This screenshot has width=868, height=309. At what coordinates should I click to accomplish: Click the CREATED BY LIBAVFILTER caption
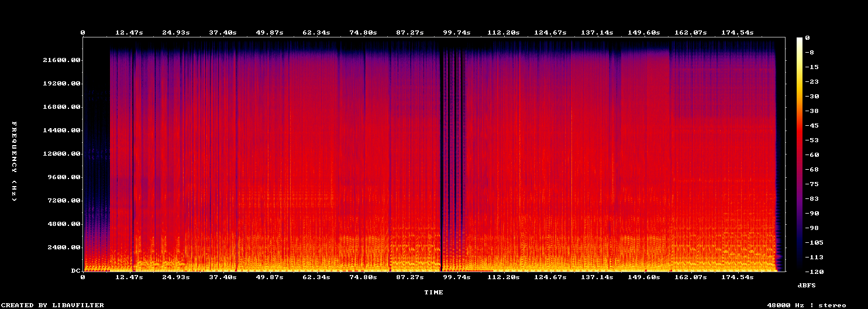click(53, 305)
